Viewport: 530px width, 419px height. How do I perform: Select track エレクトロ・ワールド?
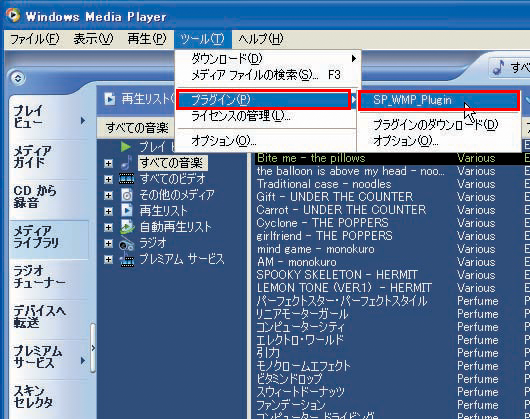[300, 340]
